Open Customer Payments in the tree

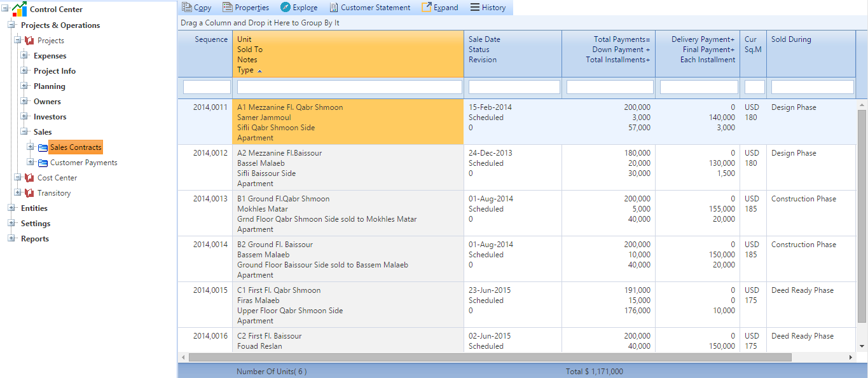pos(84,163)
